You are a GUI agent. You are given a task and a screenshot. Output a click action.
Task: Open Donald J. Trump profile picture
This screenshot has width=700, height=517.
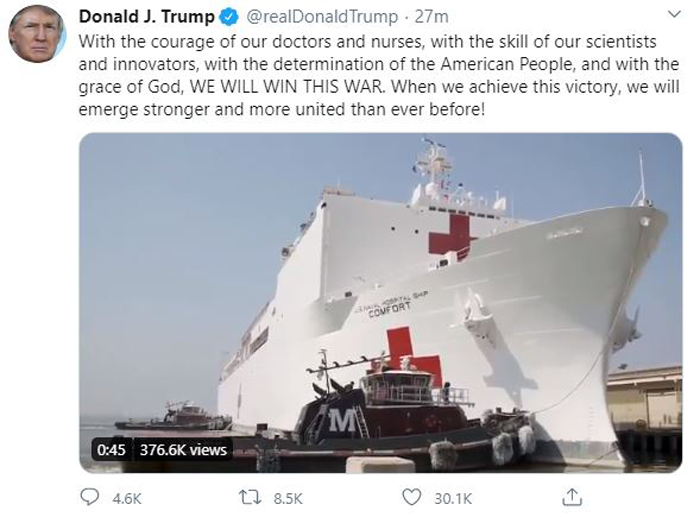[x=37, y=33]
